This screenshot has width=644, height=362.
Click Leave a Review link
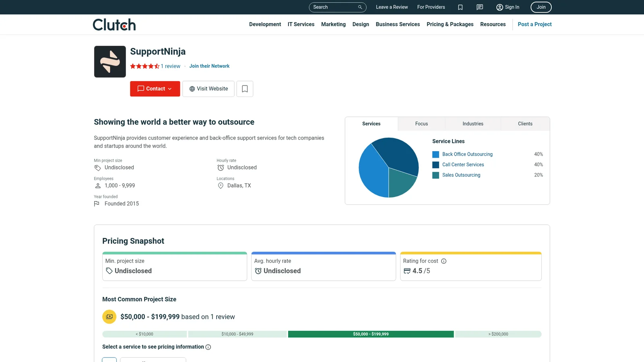click(x=392, y=7)
